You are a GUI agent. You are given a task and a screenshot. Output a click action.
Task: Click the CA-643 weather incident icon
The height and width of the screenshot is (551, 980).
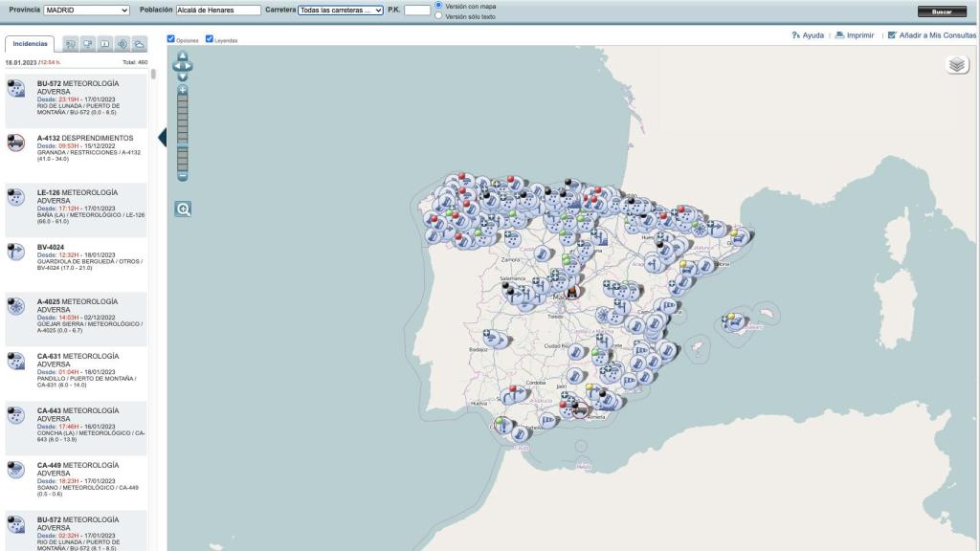[16, 415]
